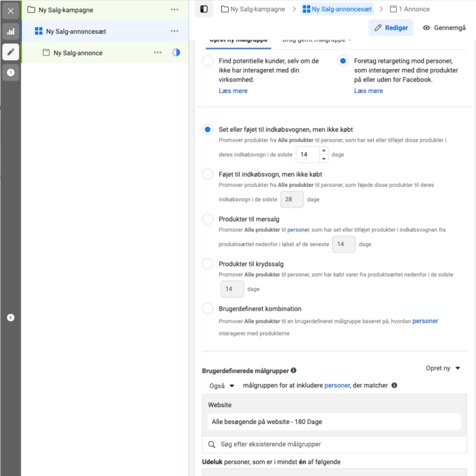Click info icon next to Brugerdefinerede målgrupper

click(293, 371)
